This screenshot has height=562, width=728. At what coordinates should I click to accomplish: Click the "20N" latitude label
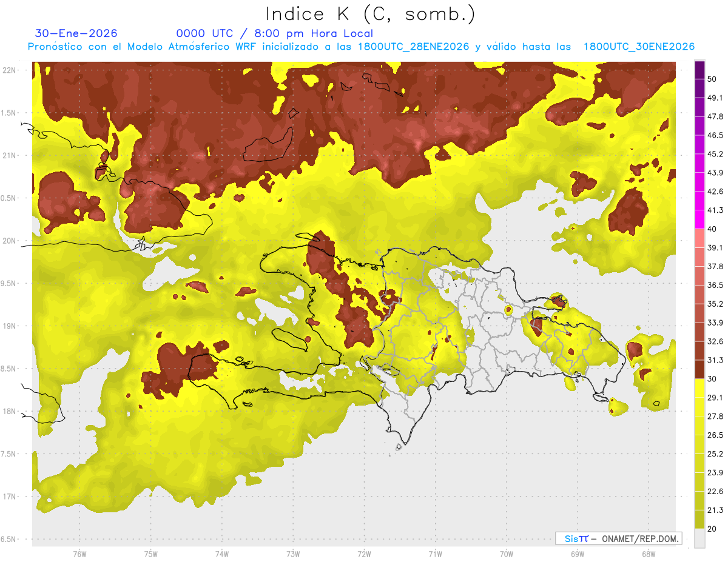click(9, 241)
